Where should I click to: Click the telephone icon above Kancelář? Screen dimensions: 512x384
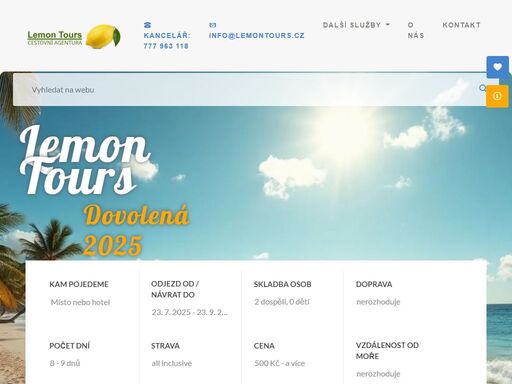pos(147,25)
